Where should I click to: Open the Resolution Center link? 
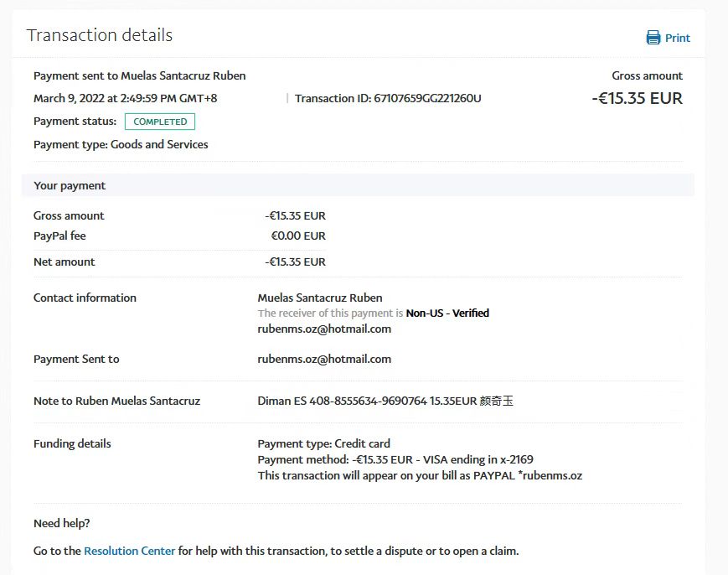tap(130, 551)
